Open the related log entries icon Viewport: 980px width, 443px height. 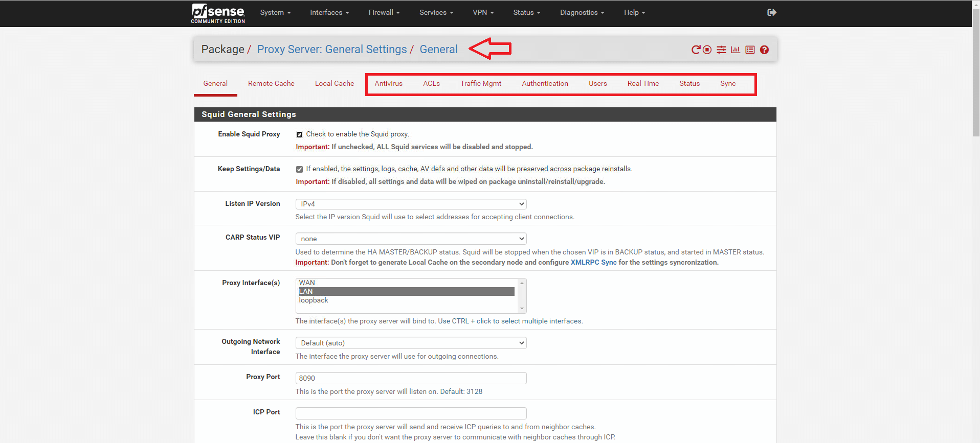pos(750,50)
